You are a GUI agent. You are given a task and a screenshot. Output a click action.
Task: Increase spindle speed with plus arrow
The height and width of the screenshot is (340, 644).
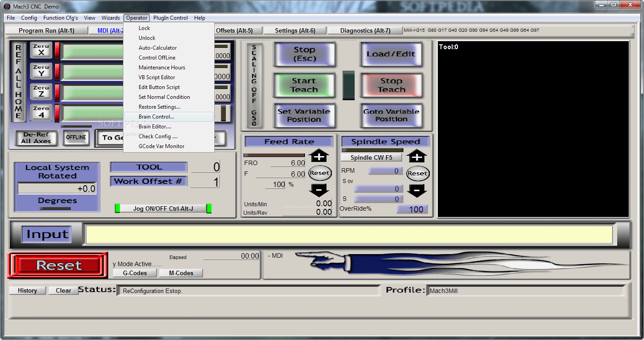(417, 157)
